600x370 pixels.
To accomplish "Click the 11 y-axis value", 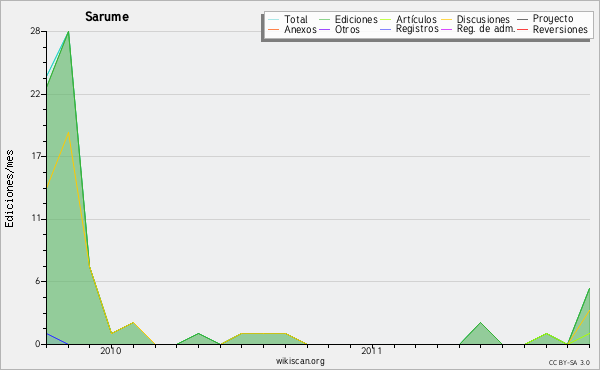I will pos(36,219).
